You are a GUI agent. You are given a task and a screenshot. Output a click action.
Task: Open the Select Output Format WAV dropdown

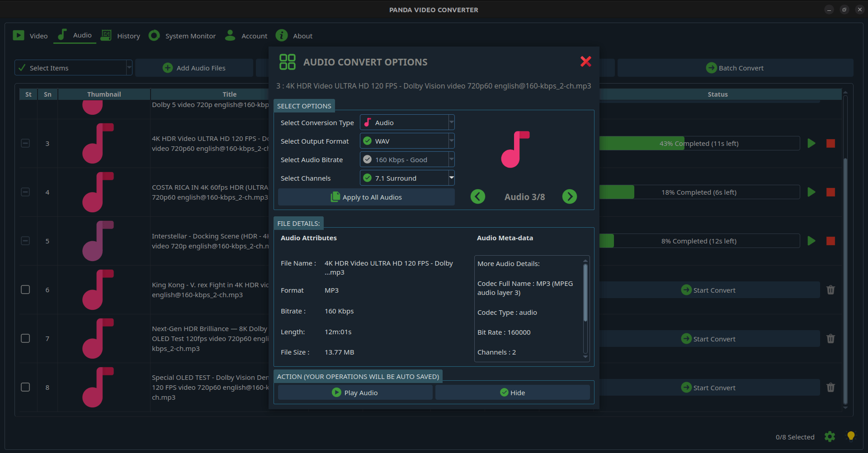click(x=407, y=141)
